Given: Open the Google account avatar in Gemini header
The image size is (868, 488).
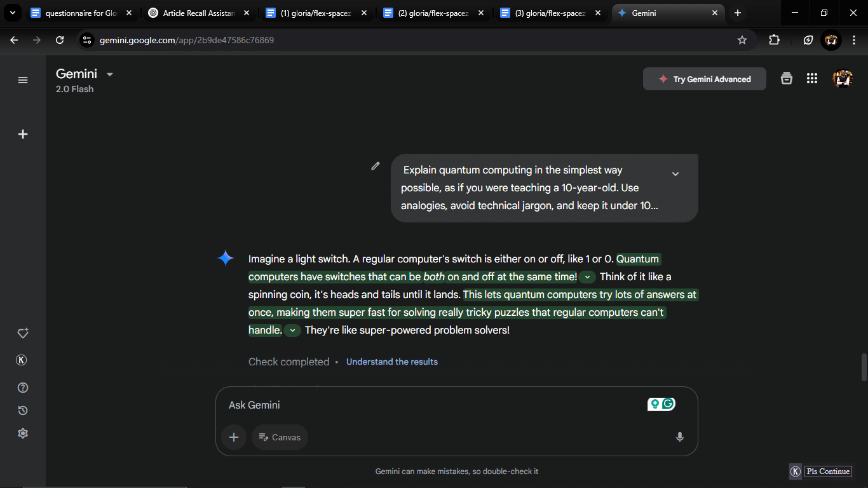Looking at the screenshot, I should [843, 79].
